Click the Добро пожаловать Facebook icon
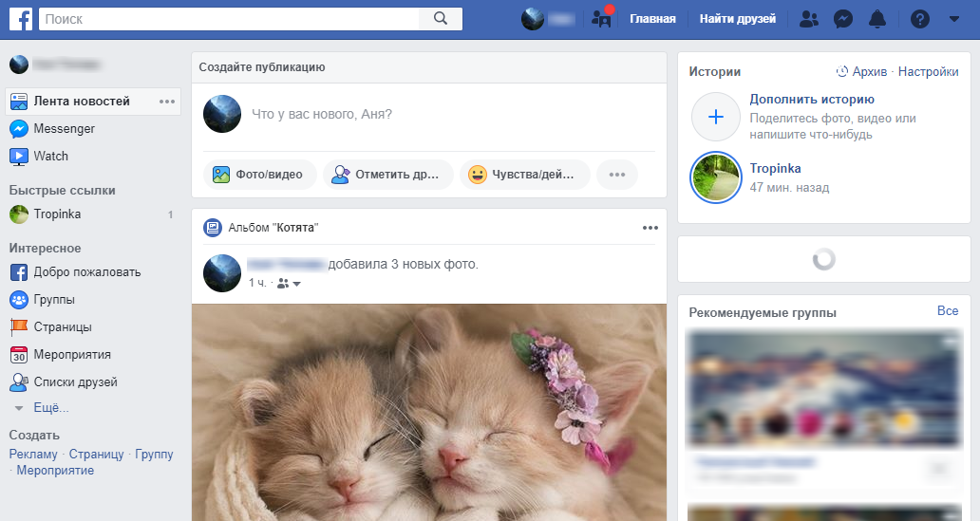This screenshot has height=521, width=980. click(19, 272)
